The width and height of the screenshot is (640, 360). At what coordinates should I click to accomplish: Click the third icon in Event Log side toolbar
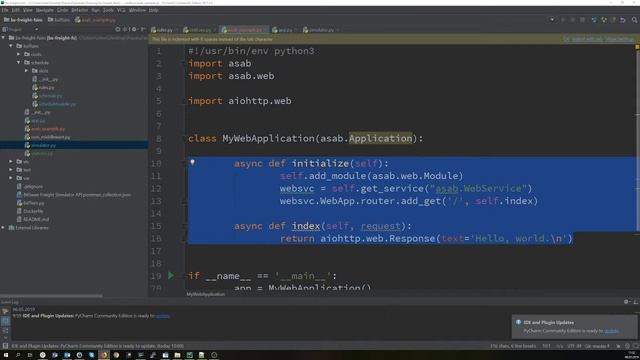(5, 330)
